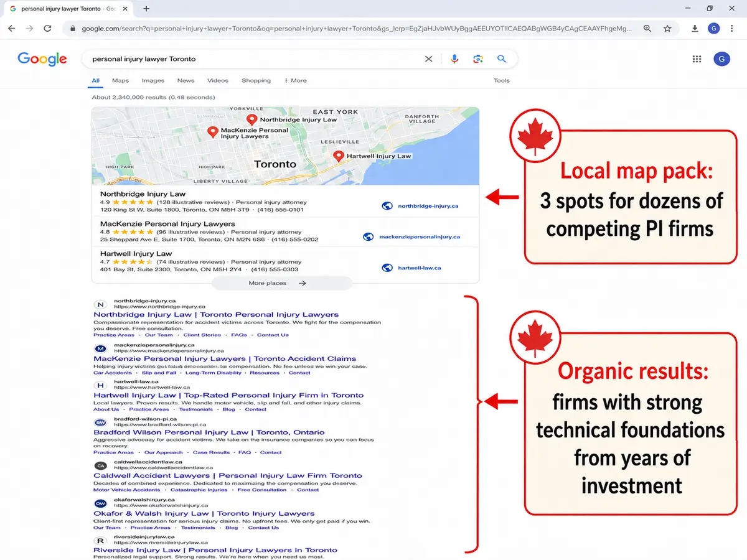Screen dimensions: 747x560
Task: Click the More places button
Action: [x=282, y=283]
